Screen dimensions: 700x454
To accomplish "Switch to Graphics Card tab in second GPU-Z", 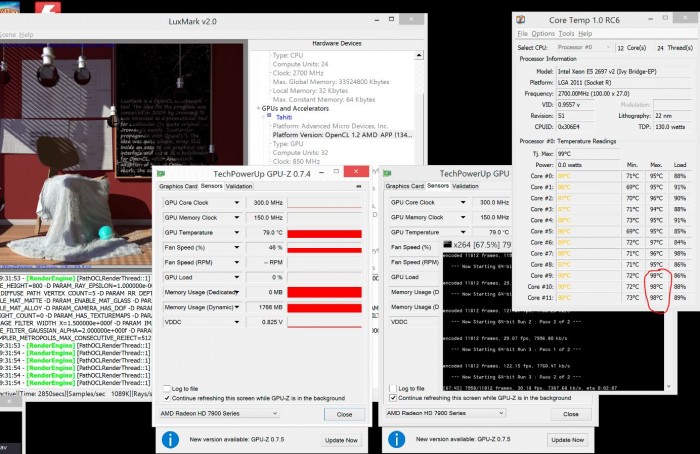I will (404, 186).
